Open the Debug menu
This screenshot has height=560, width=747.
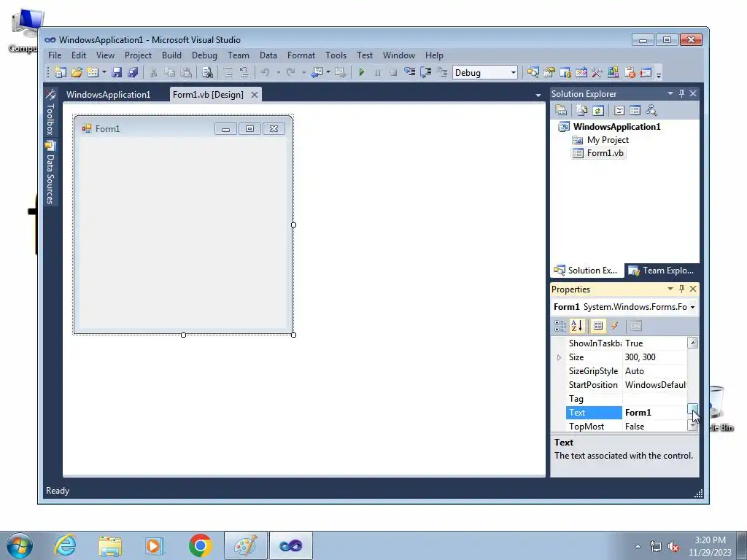pos(204,55)
